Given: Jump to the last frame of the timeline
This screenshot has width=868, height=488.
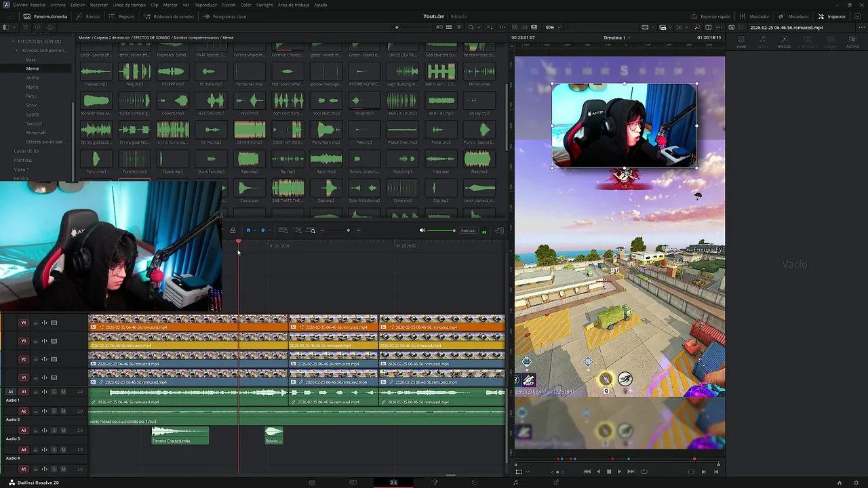Looking at the screenshot, I should pos(631,472).
